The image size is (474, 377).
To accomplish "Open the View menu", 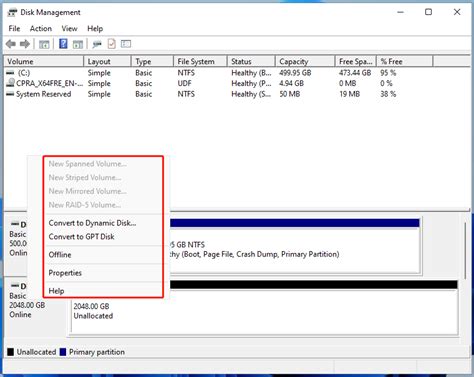I will pyautogui.click(x=69, y=29).
